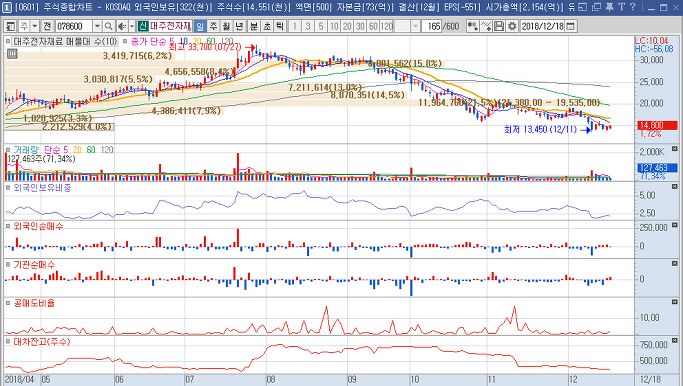Screen dimensions: 683x386
Task: Click the candle count field showing 165
Action: (x=431, y=27)
